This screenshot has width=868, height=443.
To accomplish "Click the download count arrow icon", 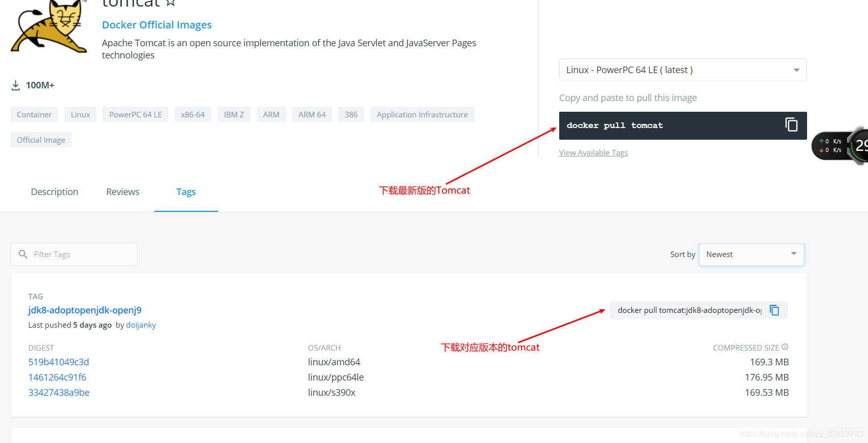I will pos(16,85).
